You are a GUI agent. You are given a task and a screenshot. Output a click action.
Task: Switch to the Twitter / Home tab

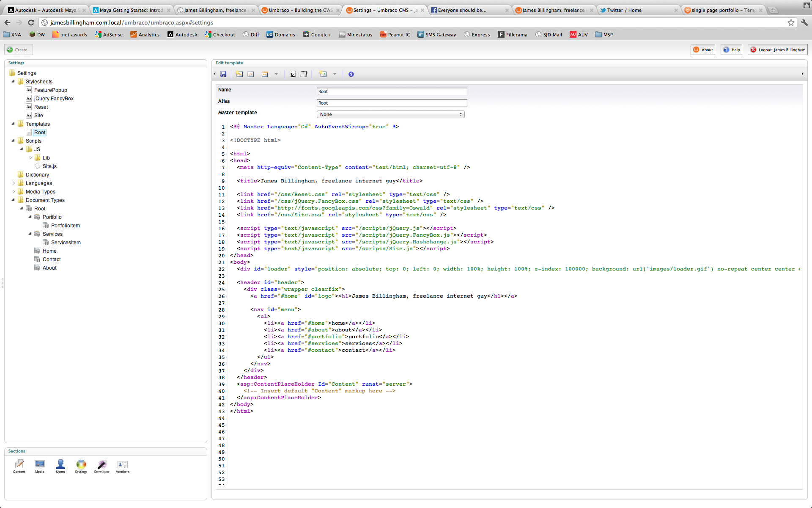(x=638, y=10)
